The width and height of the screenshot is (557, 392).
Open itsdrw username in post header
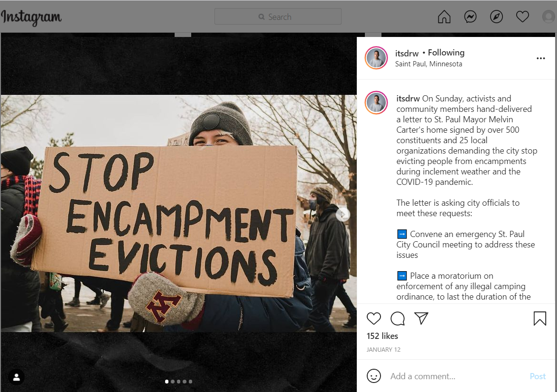407,53
